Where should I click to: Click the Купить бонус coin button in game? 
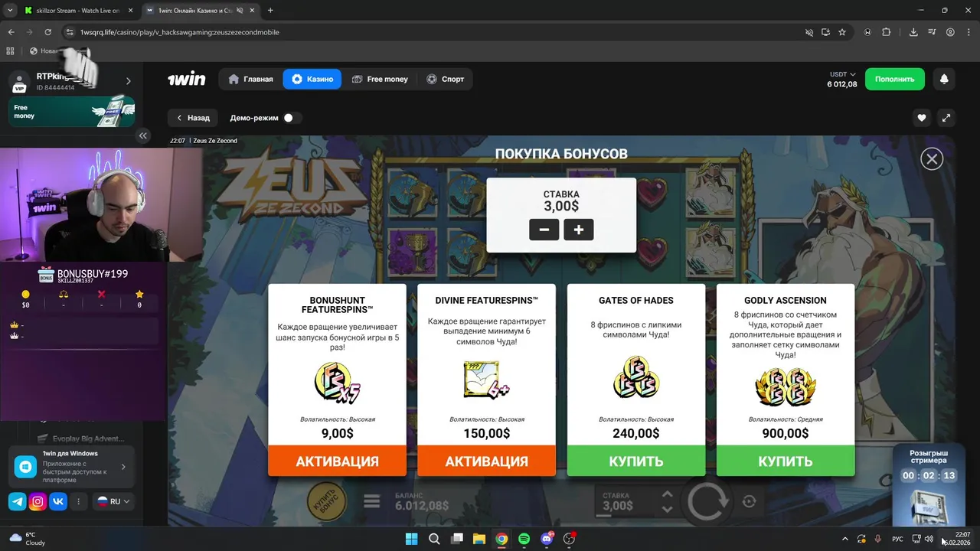point(327,502)
